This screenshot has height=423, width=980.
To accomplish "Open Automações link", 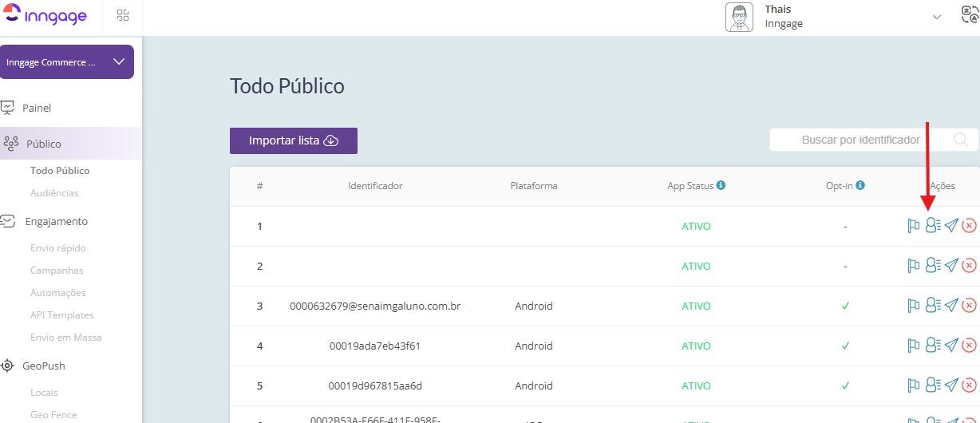I will 58,293.
